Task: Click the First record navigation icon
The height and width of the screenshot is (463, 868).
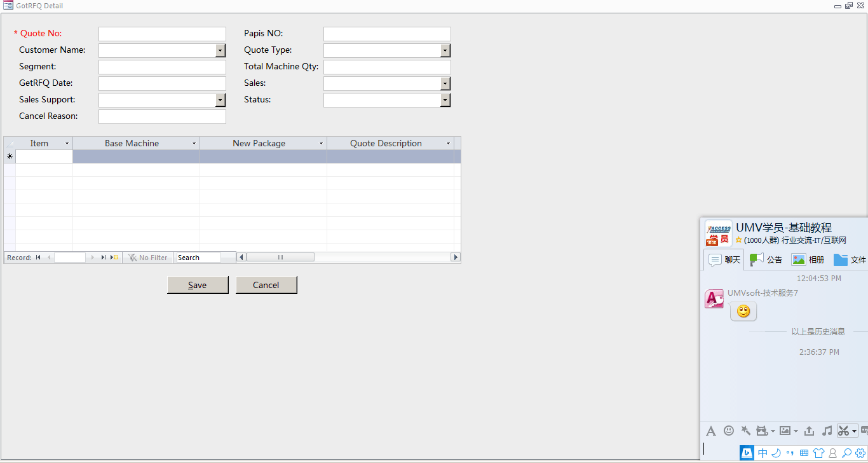Action: (x=38, y=258)
